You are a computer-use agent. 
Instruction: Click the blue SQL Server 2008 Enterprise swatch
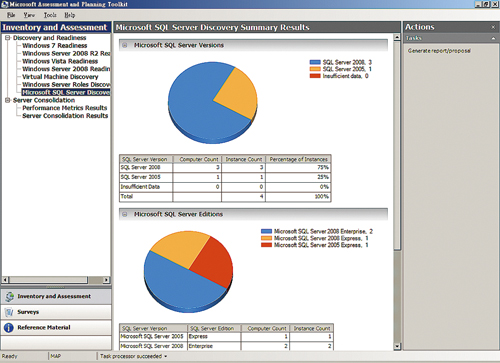266,231
